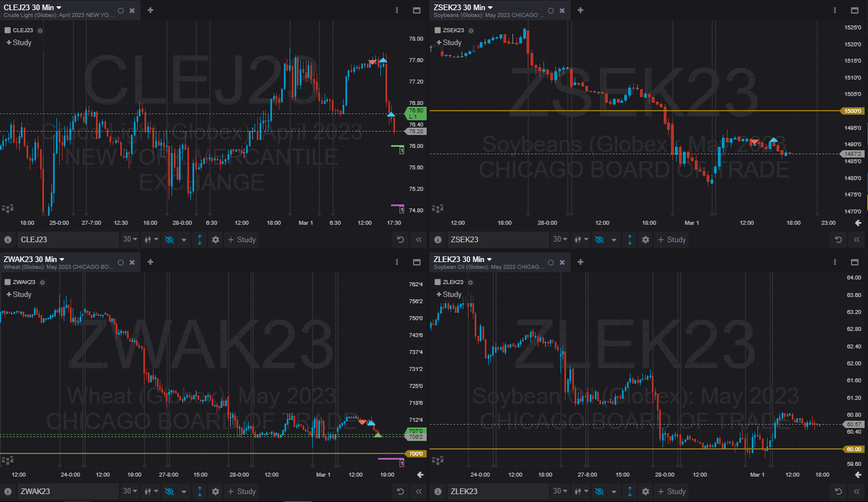Open the 30 interval dropdown for ZLEK23
This screenshot has height=502, width=868.
coord(560,491)
